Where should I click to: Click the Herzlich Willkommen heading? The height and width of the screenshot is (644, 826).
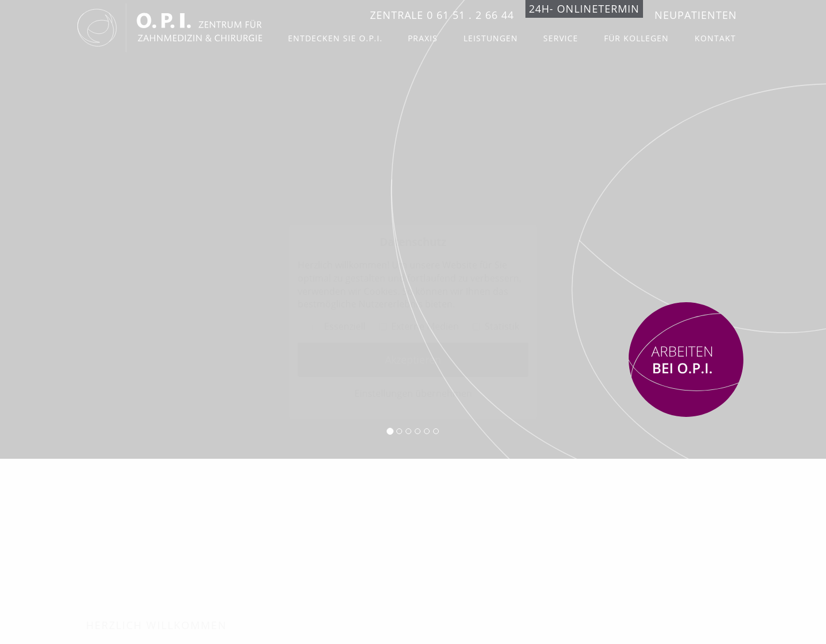click(x=156, y=625)
